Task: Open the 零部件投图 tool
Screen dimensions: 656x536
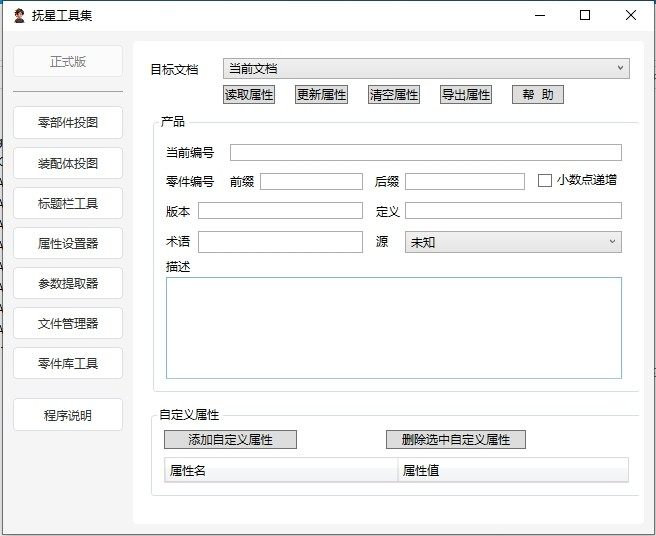Action: tap(68, 122)
